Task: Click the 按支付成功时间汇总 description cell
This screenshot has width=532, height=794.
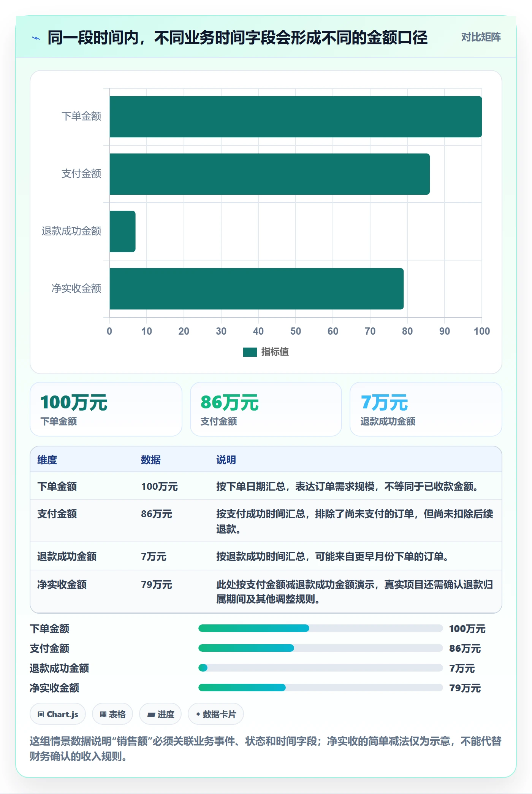Action: coord(355,521)
